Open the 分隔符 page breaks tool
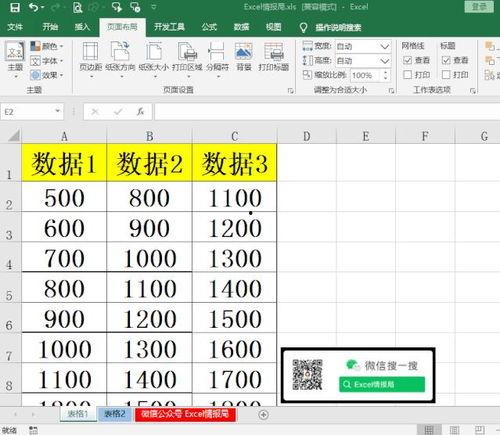Screen dimensions: 500x435 coord(217,57)
